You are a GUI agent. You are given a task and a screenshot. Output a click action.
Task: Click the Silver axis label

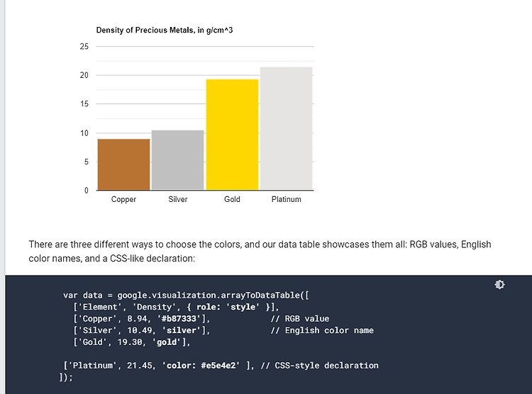coord(178,199)
